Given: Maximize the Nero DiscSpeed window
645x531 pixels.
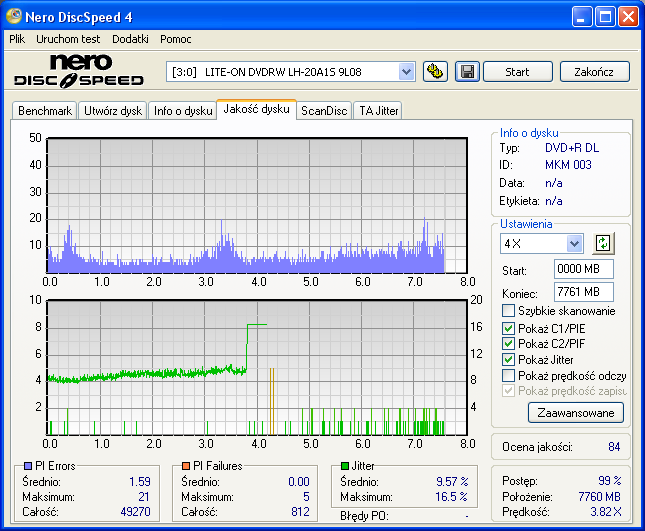Looking at the screenshot, I should coord(605,17).
